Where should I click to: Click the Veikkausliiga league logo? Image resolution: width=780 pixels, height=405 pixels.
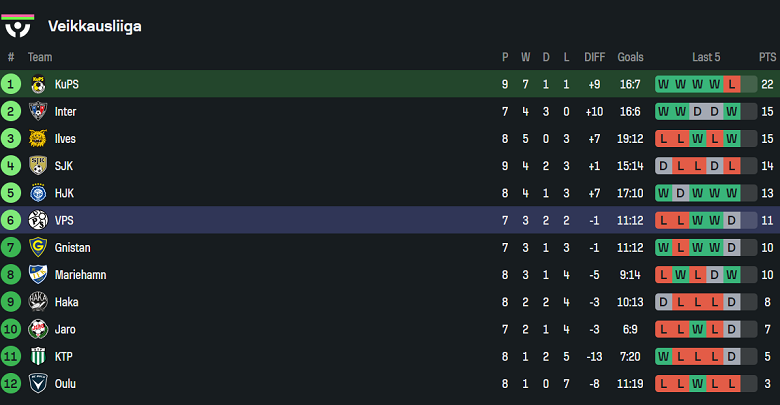coord(20,25)
